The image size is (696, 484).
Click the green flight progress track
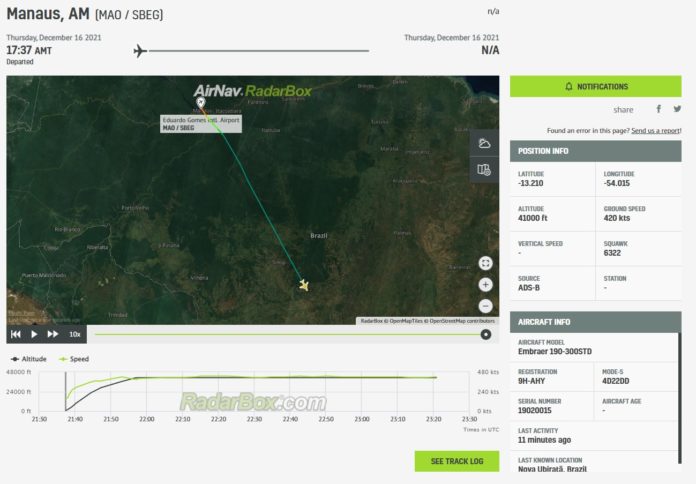pyautogui.click(x=288, y=334)
